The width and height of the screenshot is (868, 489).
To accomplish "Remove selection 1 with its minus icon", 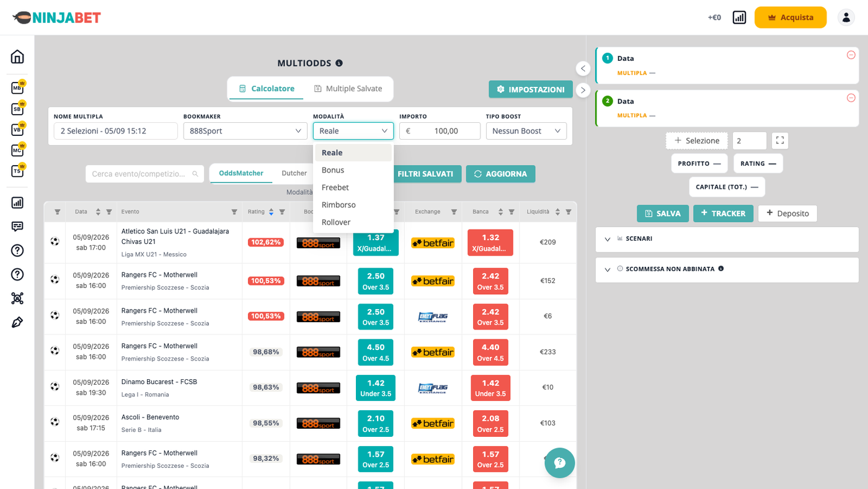I will coord(851,55).
